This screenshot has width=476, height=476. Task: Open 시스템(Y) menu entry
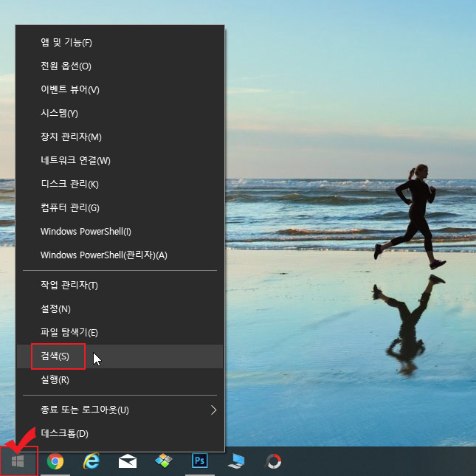click(120, 113)
